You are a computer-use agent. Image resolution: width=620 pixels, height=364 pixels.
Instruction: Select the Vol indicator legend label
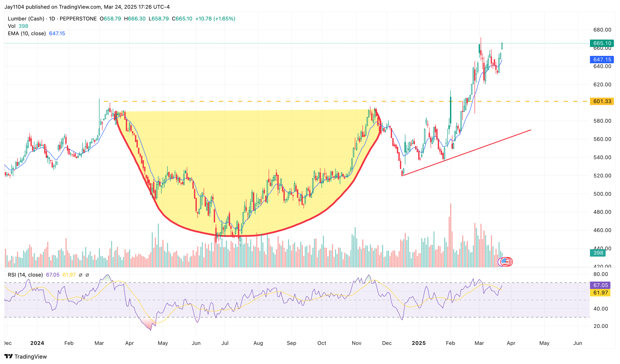click(x=12, y=26)
